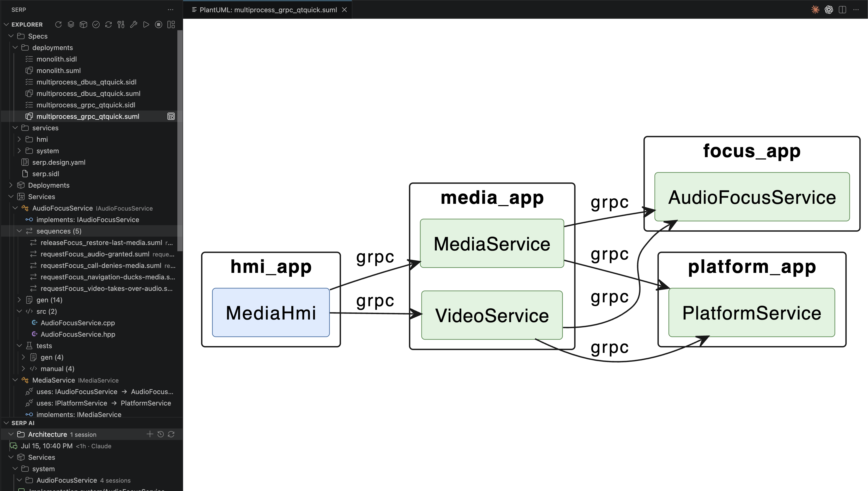Expand the system folder under services
The height and width of the screenshot is (491, 868).
19,151
